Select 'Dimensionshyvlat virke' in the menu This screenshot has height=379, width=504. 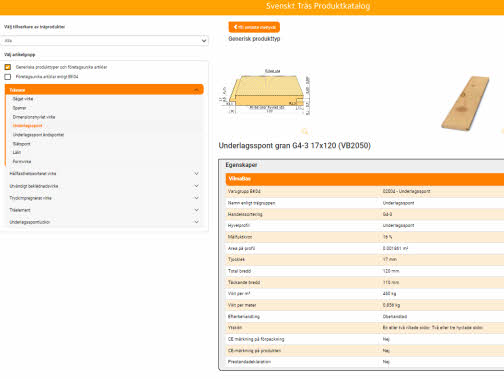point(34,117)
